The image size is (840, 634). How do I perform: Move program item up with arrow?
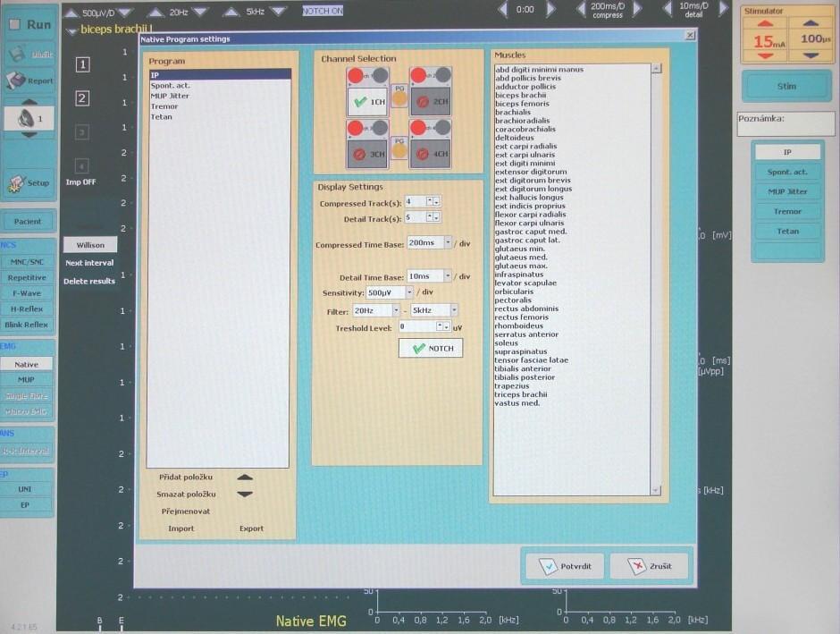click(x=245, y=477)
